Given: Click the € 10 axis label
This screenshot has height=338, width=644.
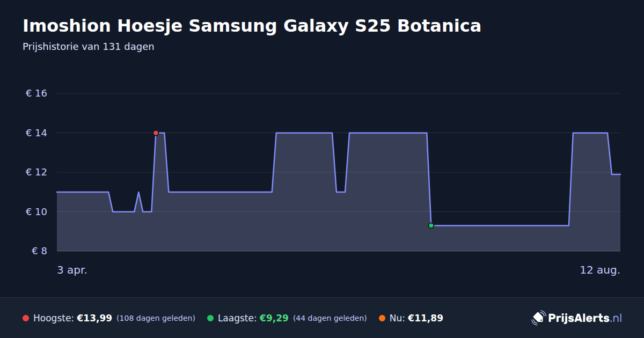Looking at the screenshot, I should (36, 212).
